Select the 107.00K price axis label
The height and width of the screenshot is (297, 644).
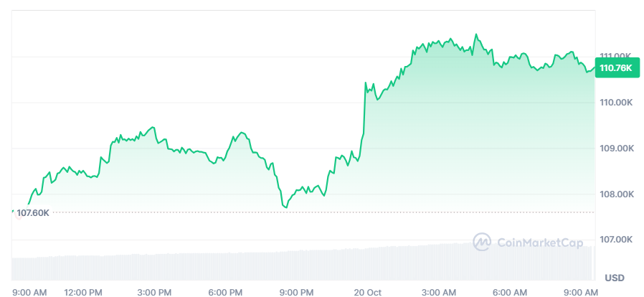tap(616, 240)
